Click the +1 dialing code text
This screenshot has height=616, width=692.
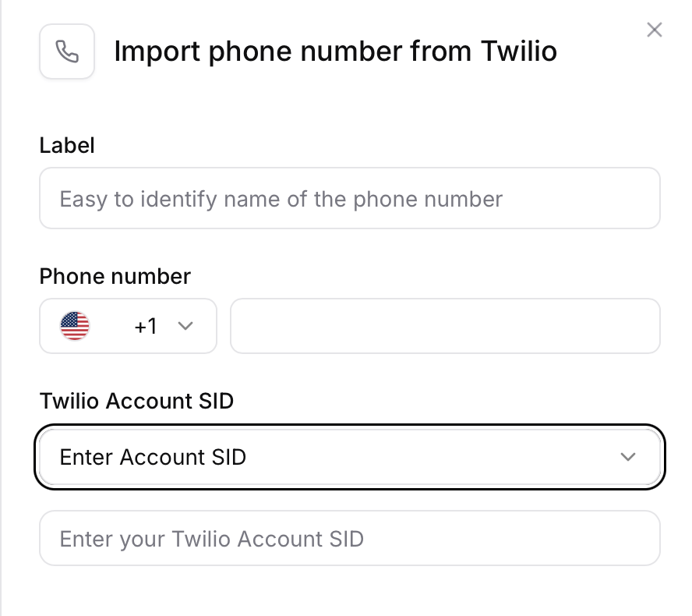coord(146,326)
